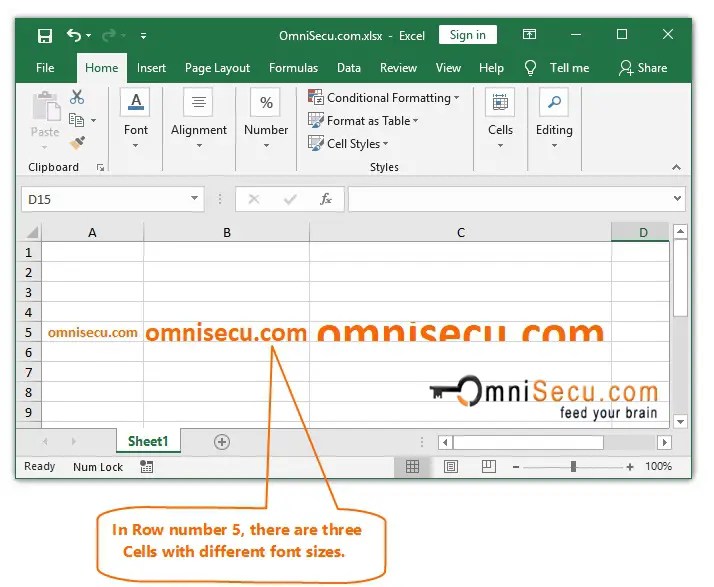
Task: Click the zoom out minus button
Action: pyautogui.click(x=516, y=467)
